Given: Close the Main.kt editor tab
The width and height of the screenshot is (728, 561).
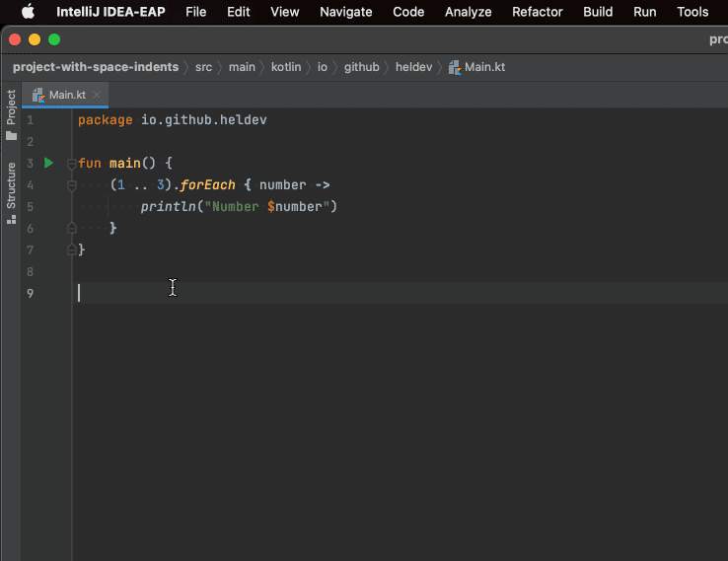Looking at the screenshot, I should click(x=97, y=95).
